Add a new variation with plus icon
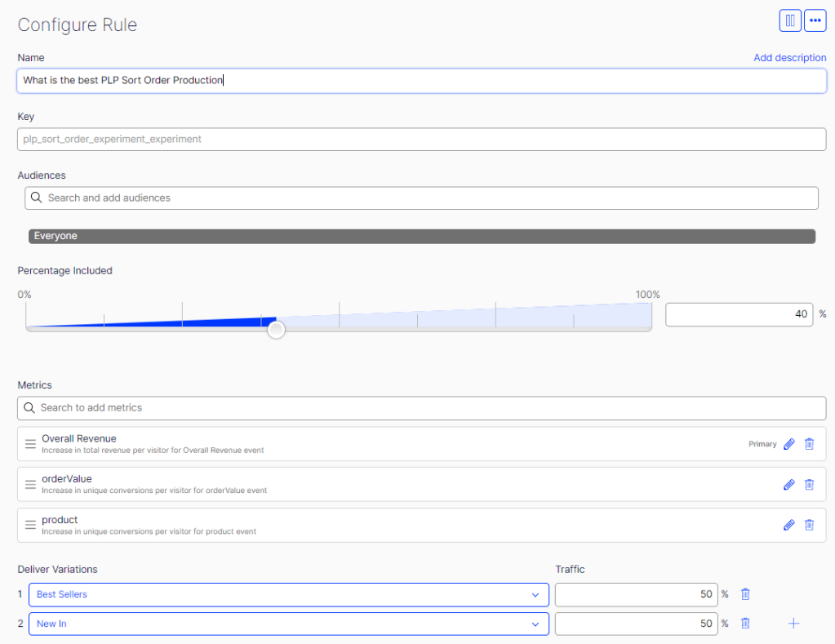This screenshot has width=835, height=644. (793, 624)
